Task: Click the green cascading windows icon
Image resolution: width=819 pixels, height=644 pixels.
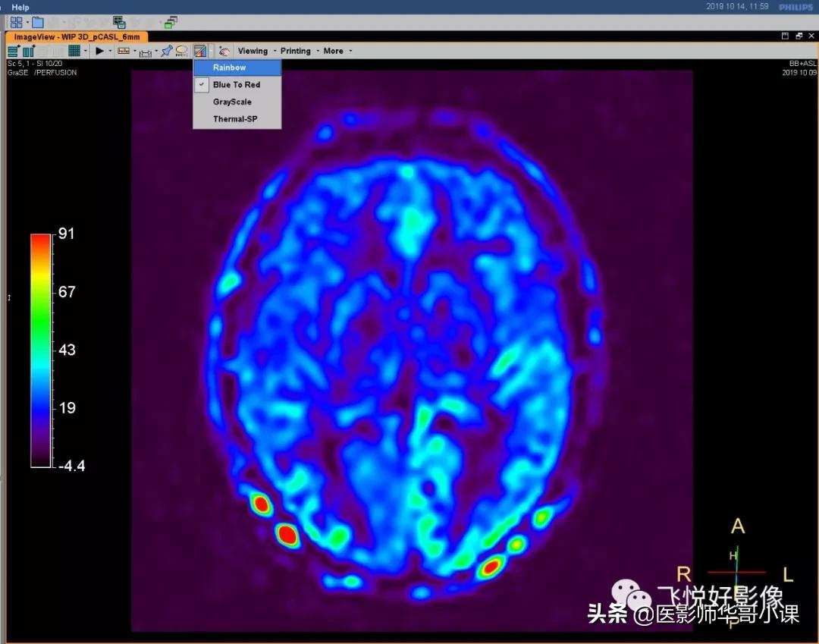Action: point(171,22)
